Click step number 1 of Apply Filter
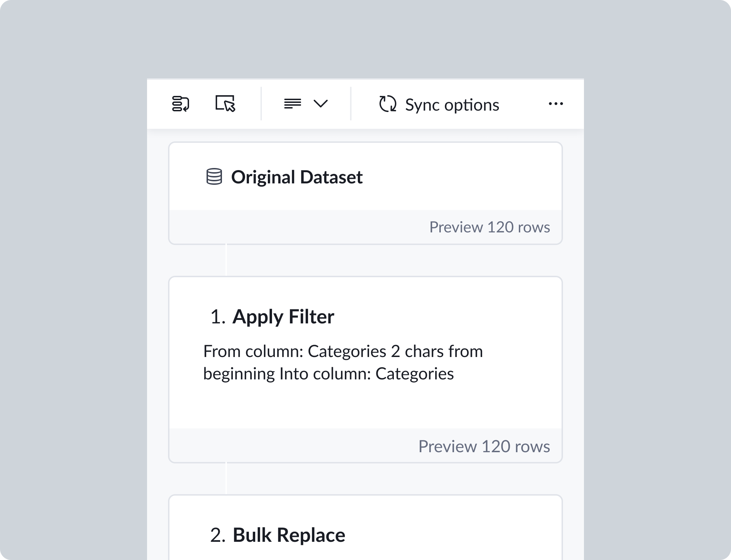The image size is (731, 560). click(217, 317)
